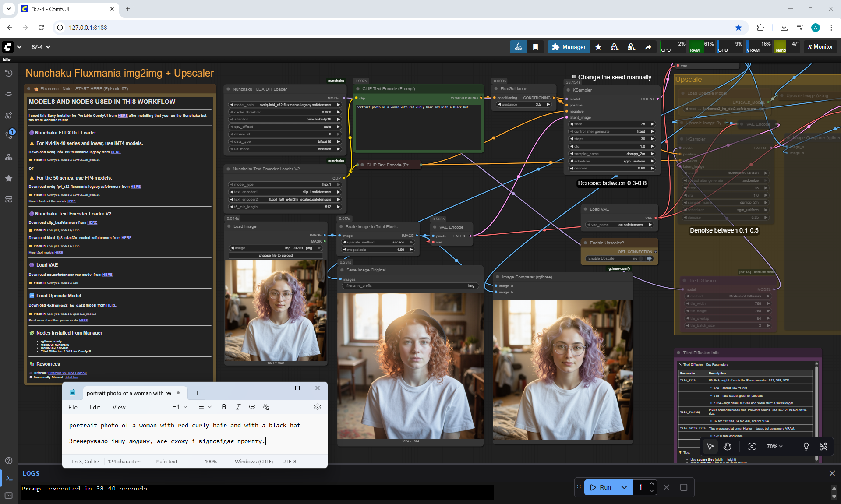Open the 70% zoom level dropdown

coord(774,446)
